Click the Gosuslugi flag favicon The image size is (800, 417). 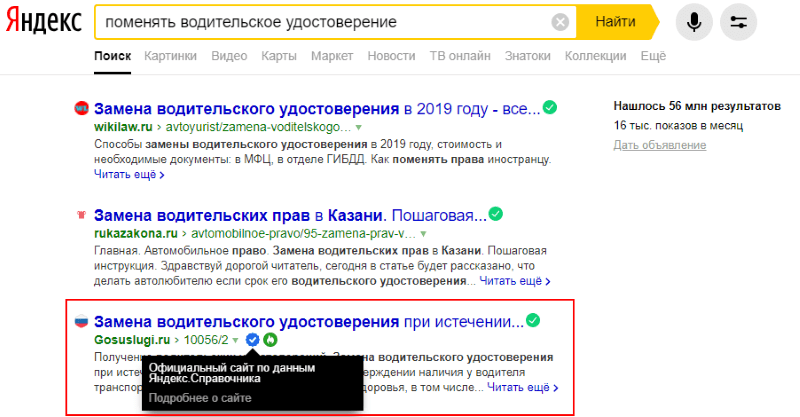coord(82,322)
